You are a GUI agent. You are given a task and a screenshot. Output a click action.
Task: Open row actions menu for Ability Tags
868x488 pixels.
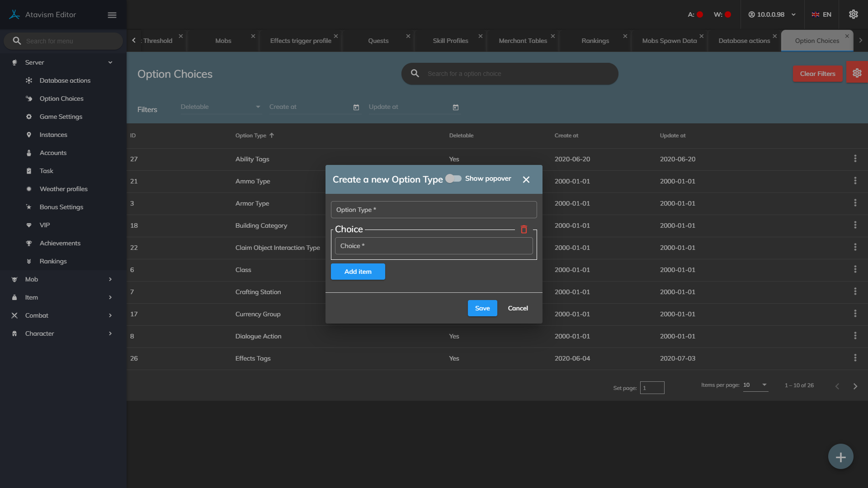coord(855,159)
